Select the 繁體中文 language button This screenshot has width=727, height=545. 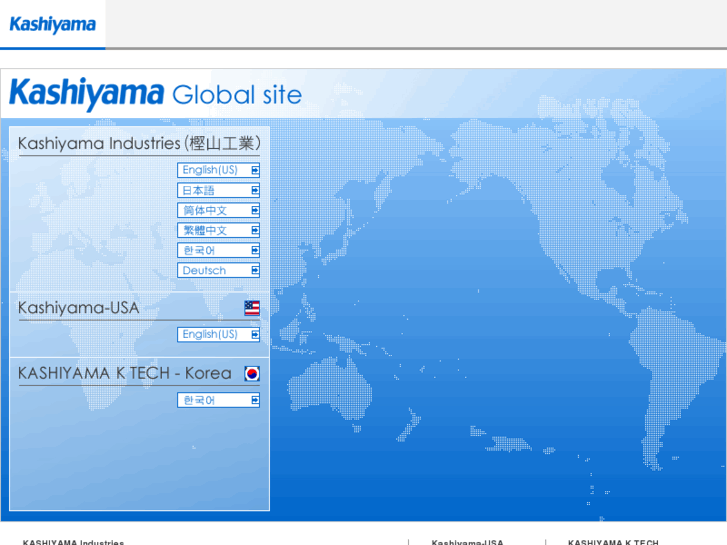click(x=218, y=230)
